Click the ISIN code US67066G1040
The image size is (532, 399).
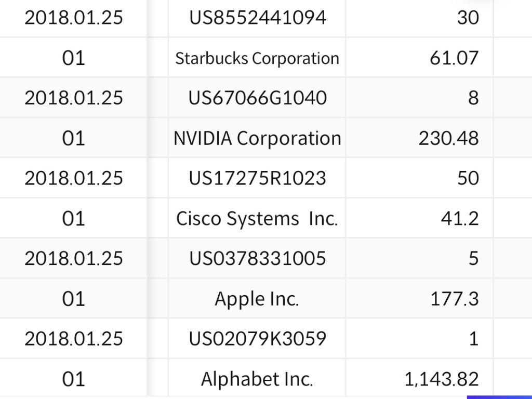click(x=258, y=98)
